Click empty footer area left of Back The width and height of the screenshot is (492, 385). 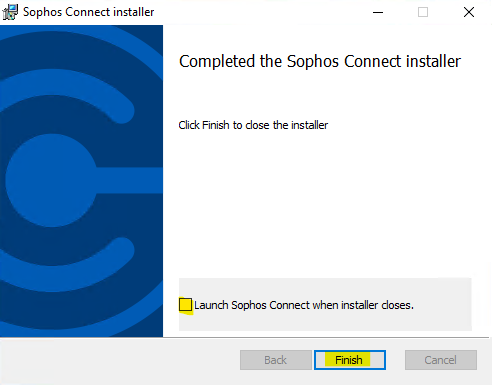[119, 360]
